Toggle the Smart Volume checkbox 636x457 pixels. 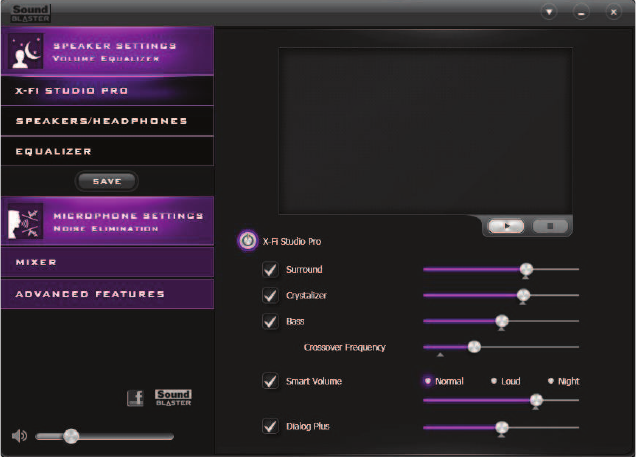tap(270, 381)
